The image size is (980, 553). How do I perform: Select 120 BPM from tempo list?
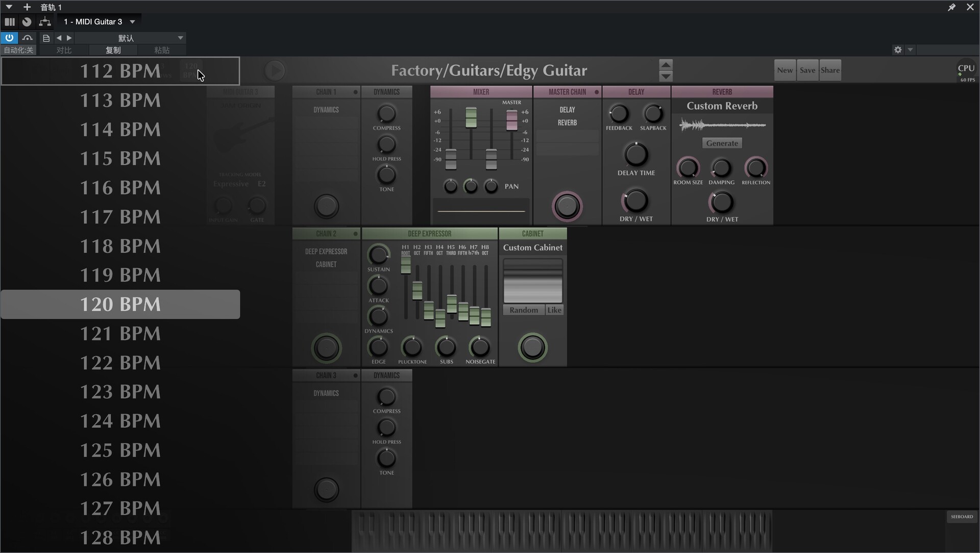coord(120,305)
